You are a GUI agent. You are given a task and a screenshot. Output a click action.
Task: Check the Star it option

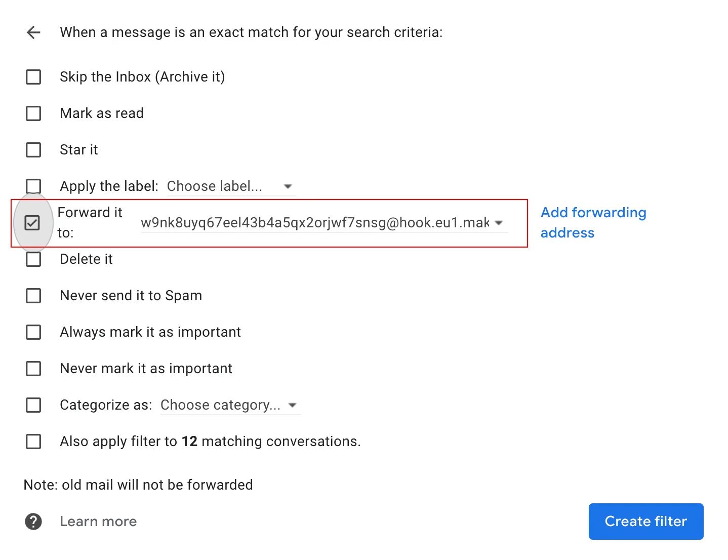tap(33, 150)
